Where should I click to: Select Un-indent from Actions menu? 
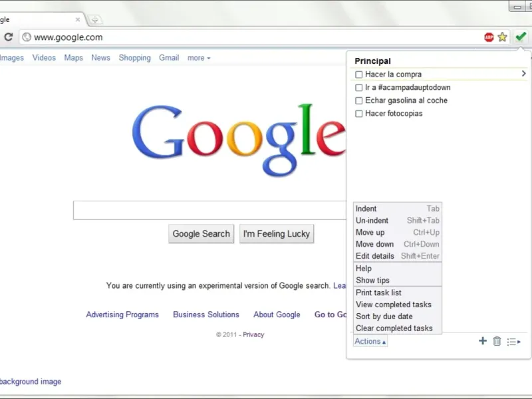(397, 221)
